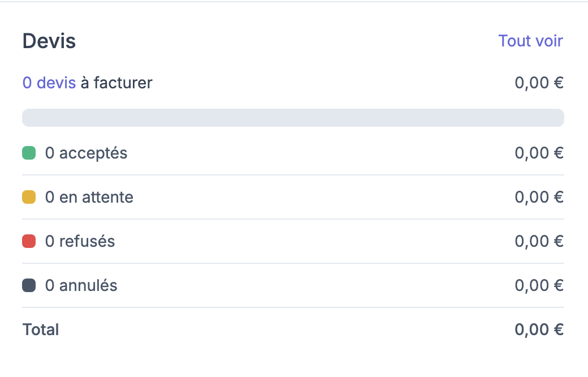Click the "Tout voir" link
Viewport: 588px width, 377px height.
(x=530, y=41)
